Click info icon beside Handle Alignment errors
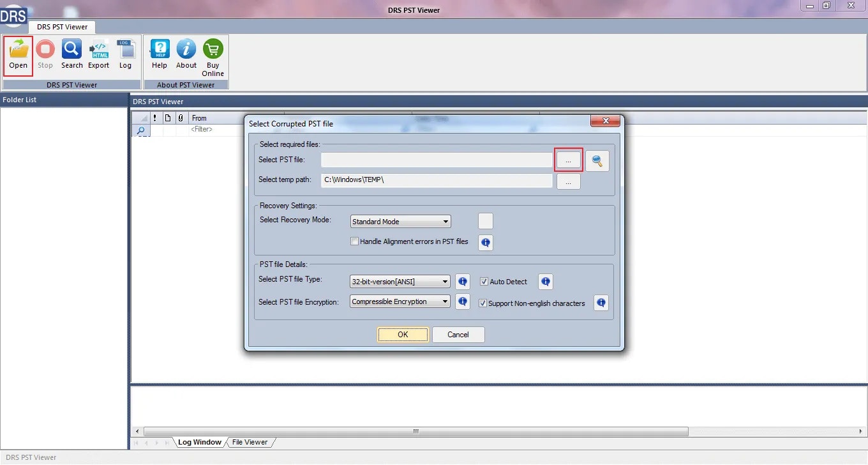Viewport: 868px width, 465px height. point(486,243)
